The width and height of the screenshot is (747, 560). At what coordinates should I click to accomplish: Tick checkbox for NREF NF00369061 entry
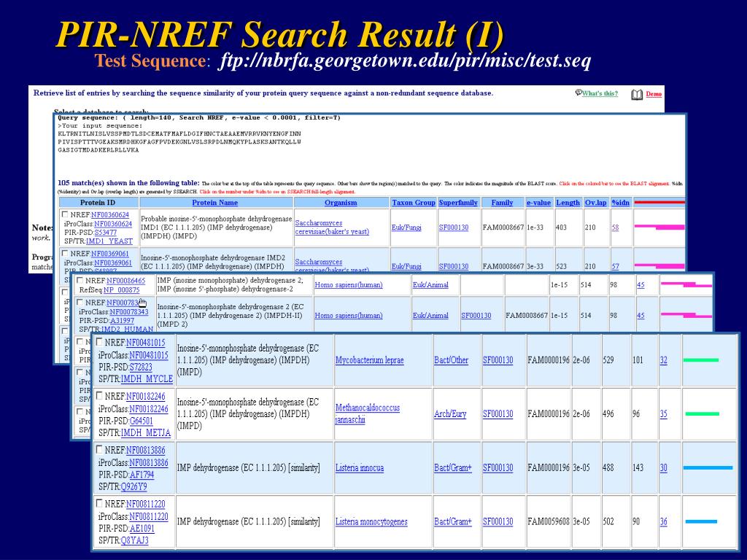65,253
